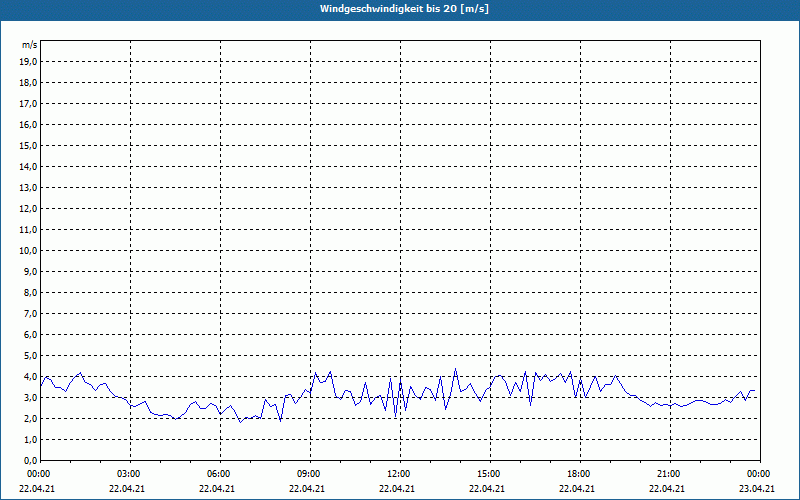Select the '09:00' time label
Screen dimensions: 800x500
(309, 474)
